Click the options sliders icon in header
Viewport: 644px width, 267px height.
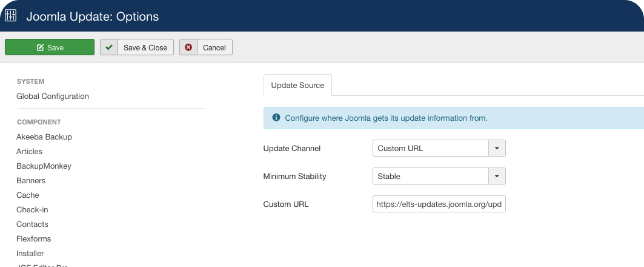(x=11, y=16)
